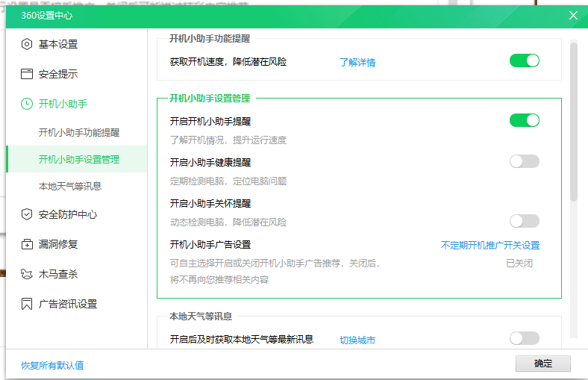
Task: Enable local weather news toggle
Action: pos(524,338)
